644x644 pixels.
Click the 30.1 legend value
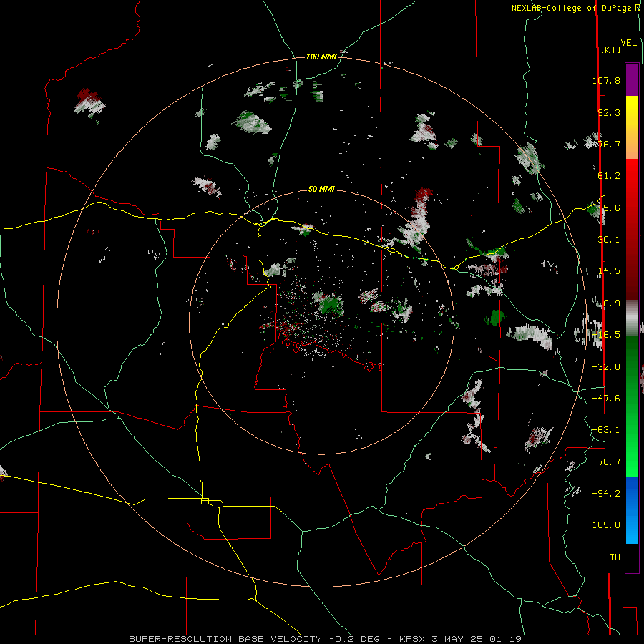609,240
